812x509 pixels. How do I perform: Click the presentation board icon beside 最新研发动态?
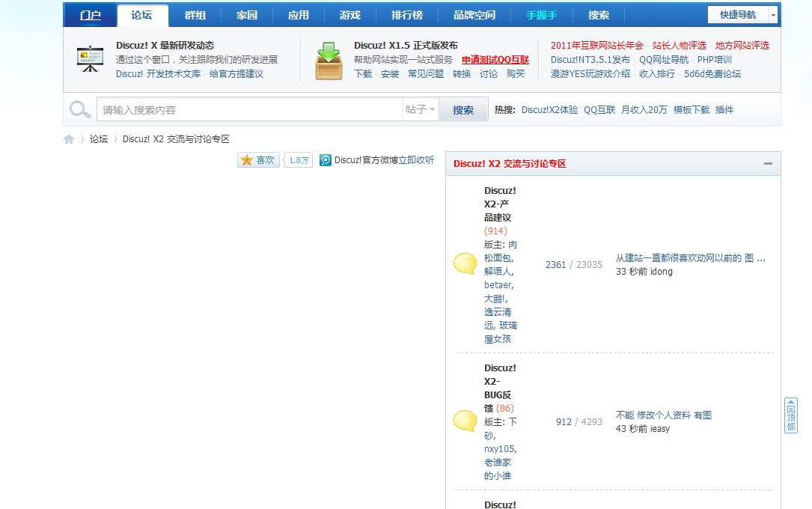90,59
